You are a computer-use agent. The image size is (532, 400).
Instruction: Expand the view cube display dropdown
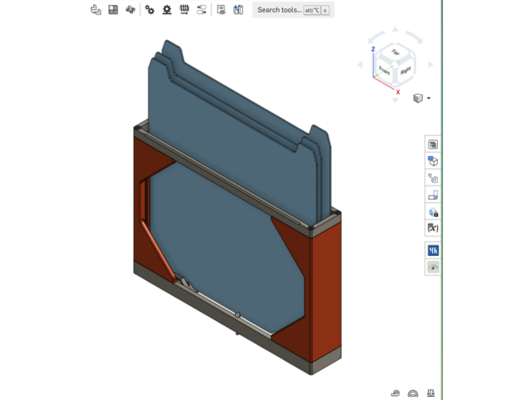(429, 98)
